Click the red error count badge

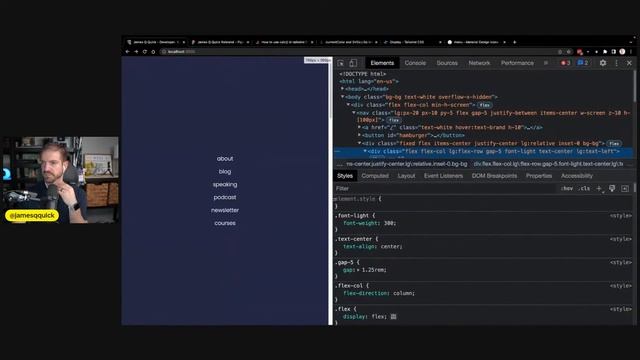coord(565,63)
